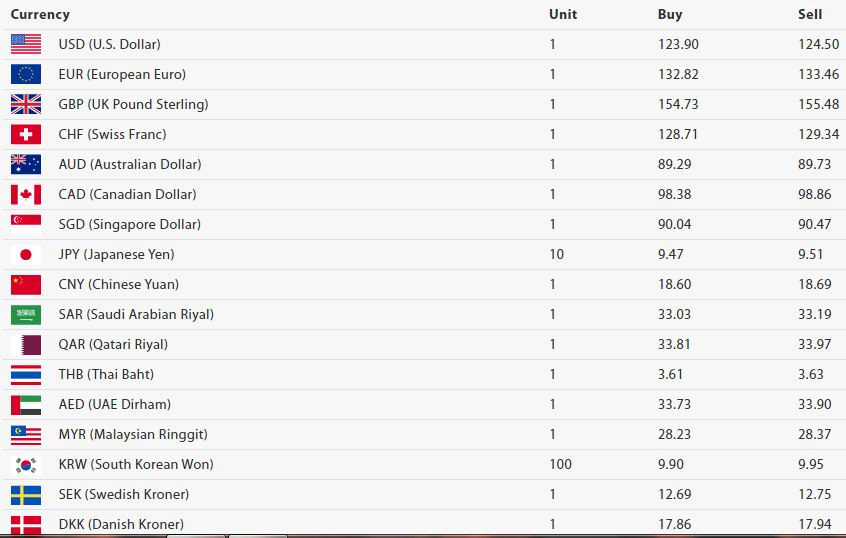Click the UK Union Jack flag
846x538 pixels.
pyautogui.click(x=26, y=104)
